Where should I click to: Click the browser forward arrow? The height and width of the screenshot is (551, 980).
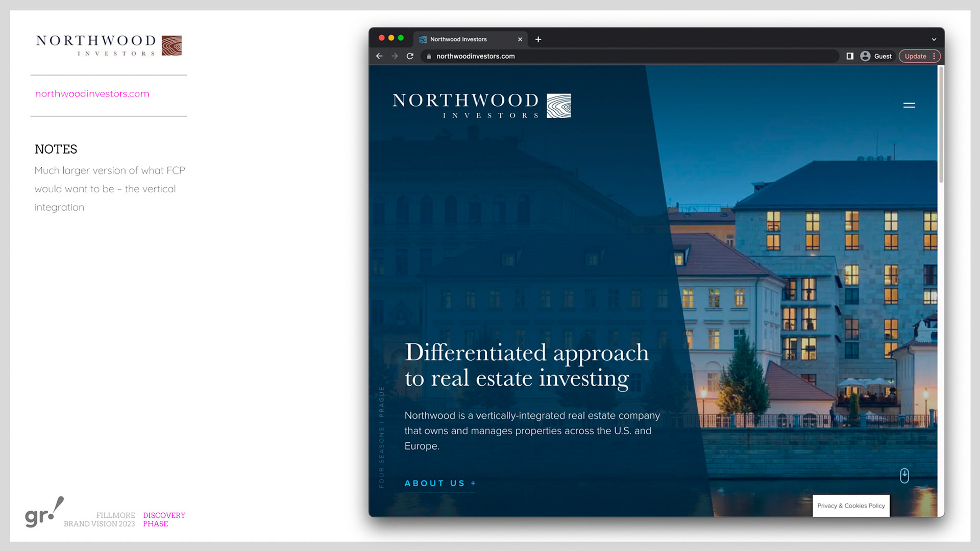[x=395, y=56]
